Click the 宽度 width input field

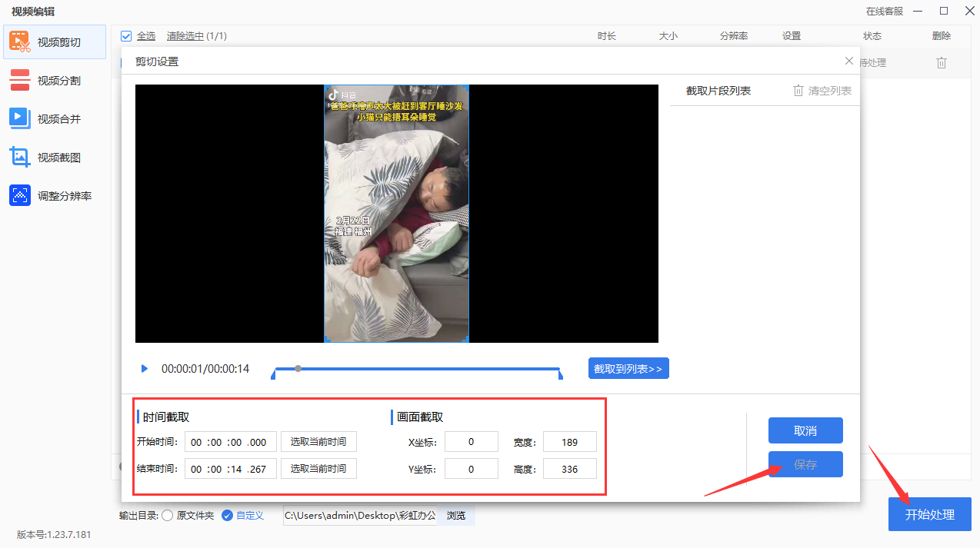click(570, 442)
